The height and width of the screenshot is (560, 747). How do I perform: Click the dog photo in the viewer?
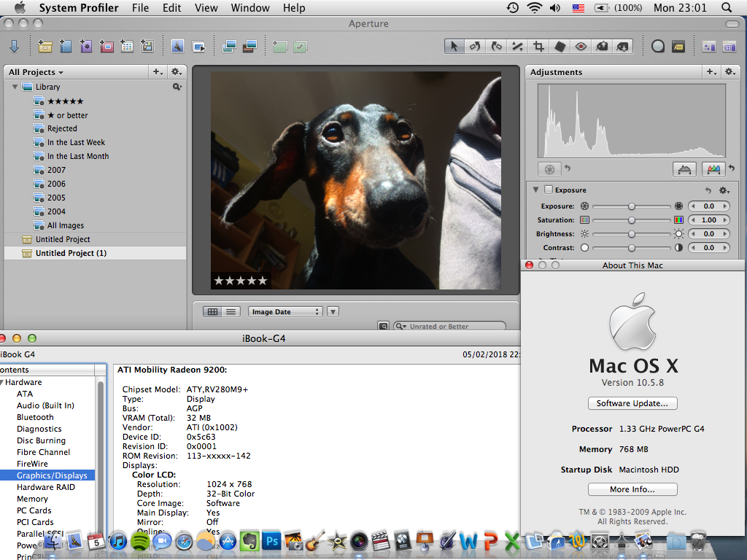pos(356,181)
